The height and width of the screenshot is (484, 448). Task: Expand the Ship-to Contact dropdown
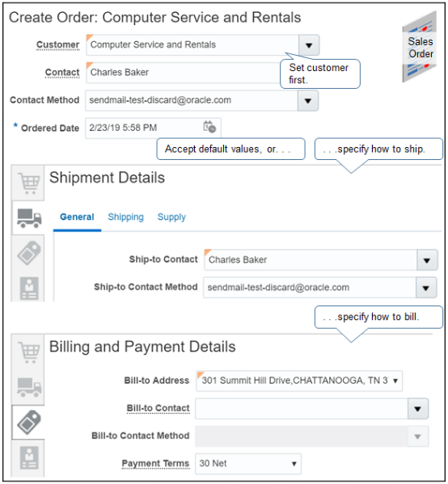pyautogui.click(x=427, y=260)
